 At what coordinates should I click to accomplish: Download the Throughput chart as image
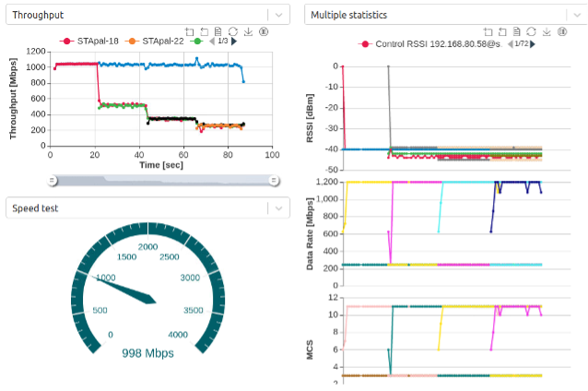click(x=249, y=30)
